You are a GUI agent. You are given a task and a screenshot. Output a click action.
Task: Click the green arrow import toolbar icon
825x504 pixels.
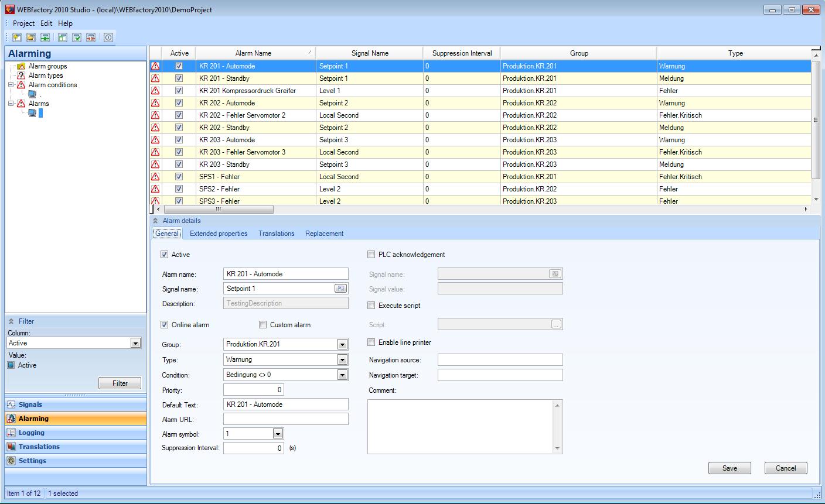coord(45,37)
